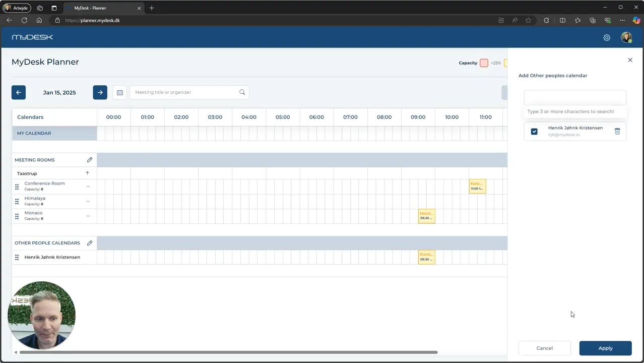Open Himalaya room options ellipsis
The width and height of the screenshot is (644, 363).
[88, 201]
